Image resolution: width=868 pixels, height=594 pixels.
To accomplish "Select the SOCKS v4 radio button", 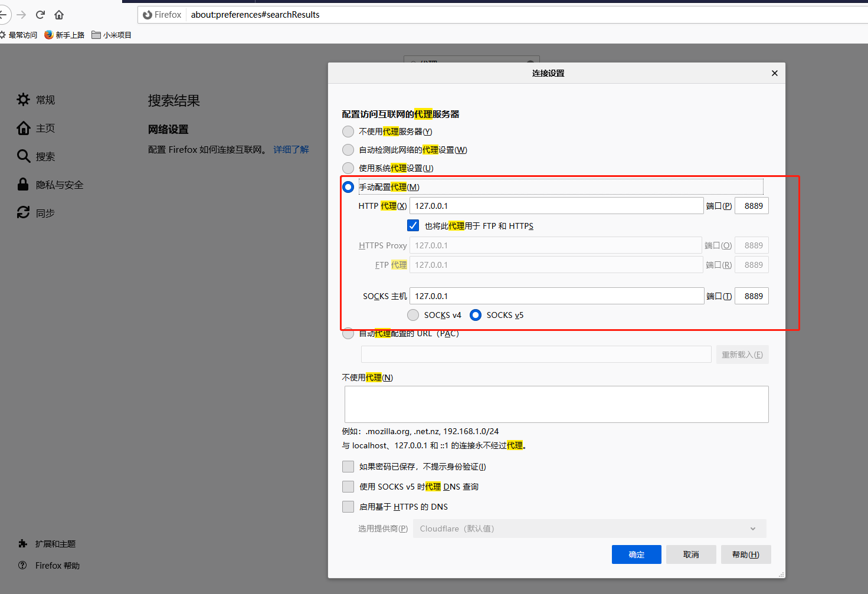I will click(413, 314).
